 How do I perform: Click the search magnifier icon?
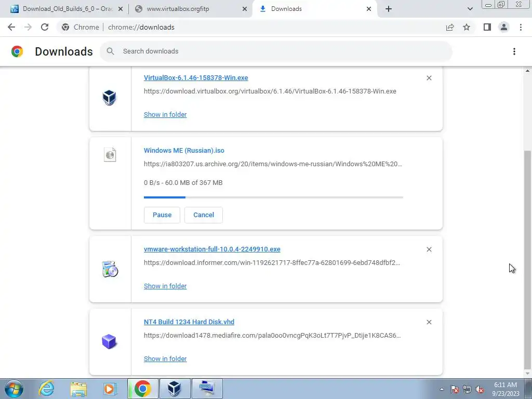coord(110,51)
